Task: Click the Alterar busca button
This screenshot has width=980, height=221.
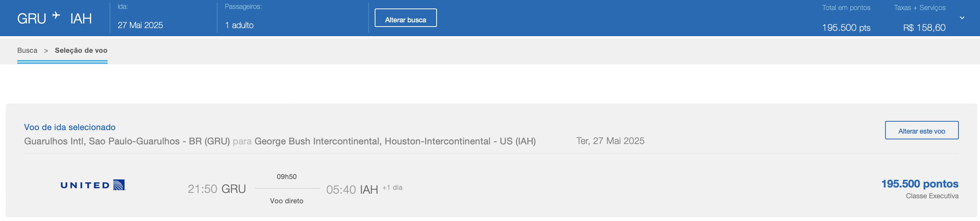Action: tap(405, 18)
